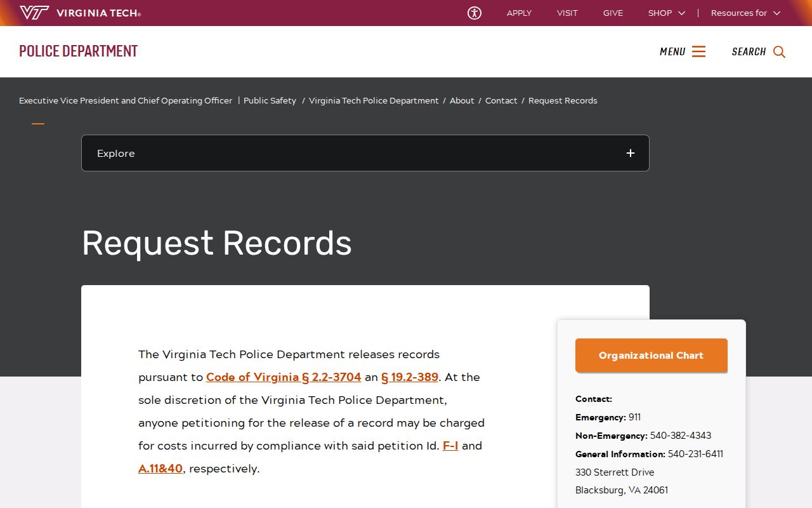
Task: Open Executive Vice President breadcrumb
Action: [126, 100]
